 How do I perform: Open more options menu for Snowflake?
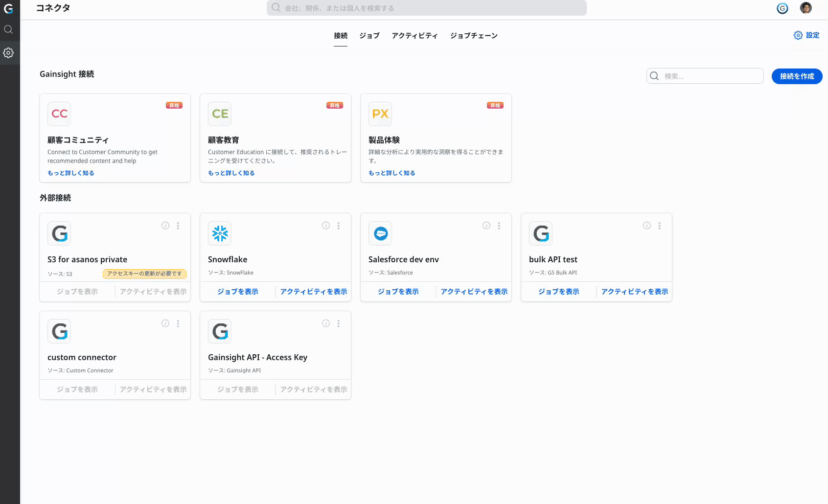click(339, 226)
